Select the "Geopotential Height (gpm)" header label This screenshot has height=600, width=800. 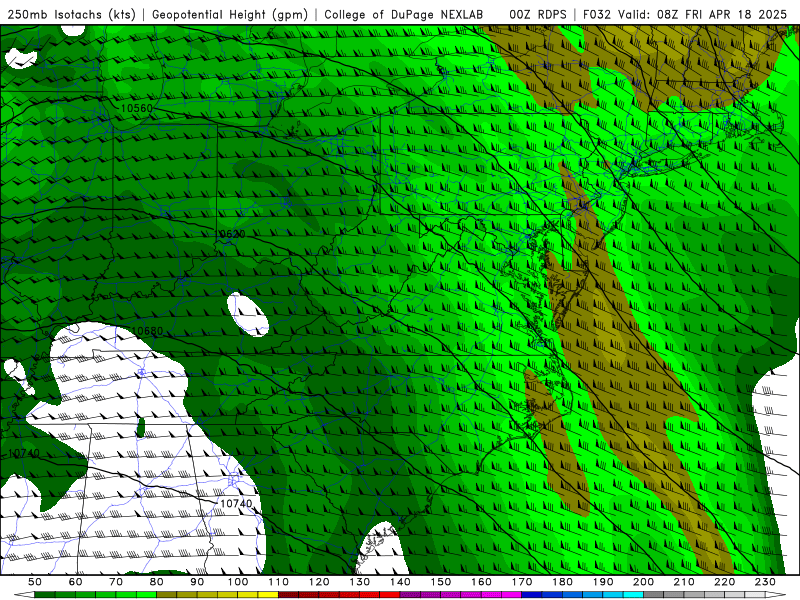230,14
